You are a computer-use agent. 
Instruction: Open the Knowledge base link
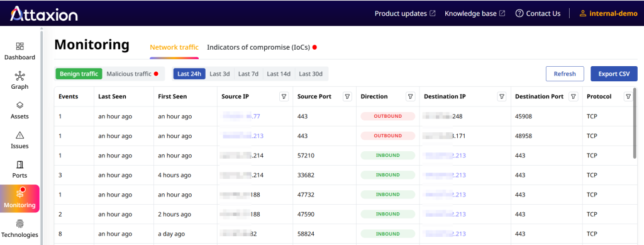(475, 14)
